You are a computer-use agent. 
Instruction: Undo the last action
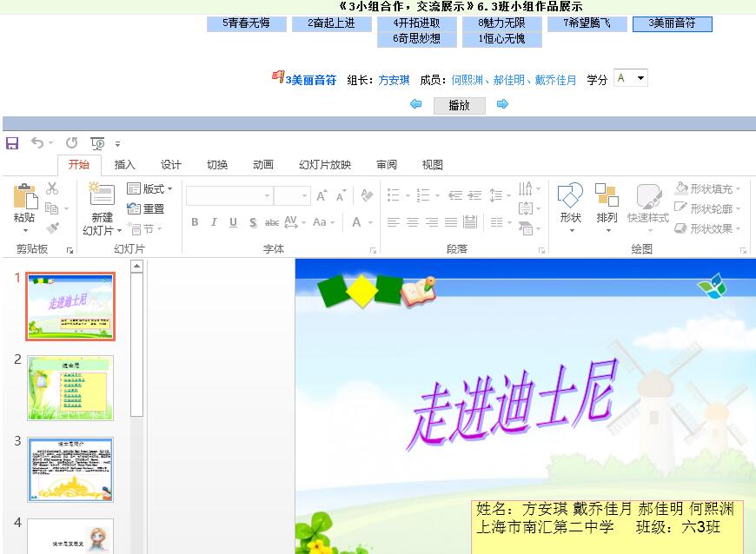[37, 142]
